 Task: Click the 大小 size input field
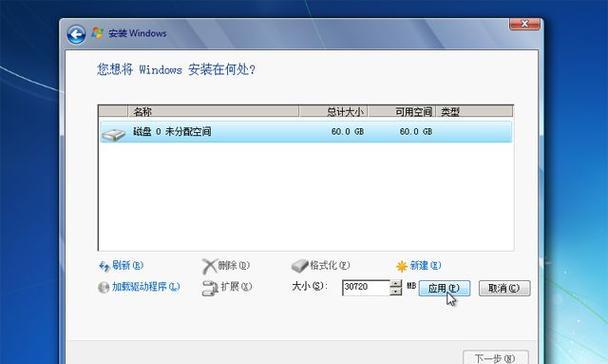(x=366, y=288)
